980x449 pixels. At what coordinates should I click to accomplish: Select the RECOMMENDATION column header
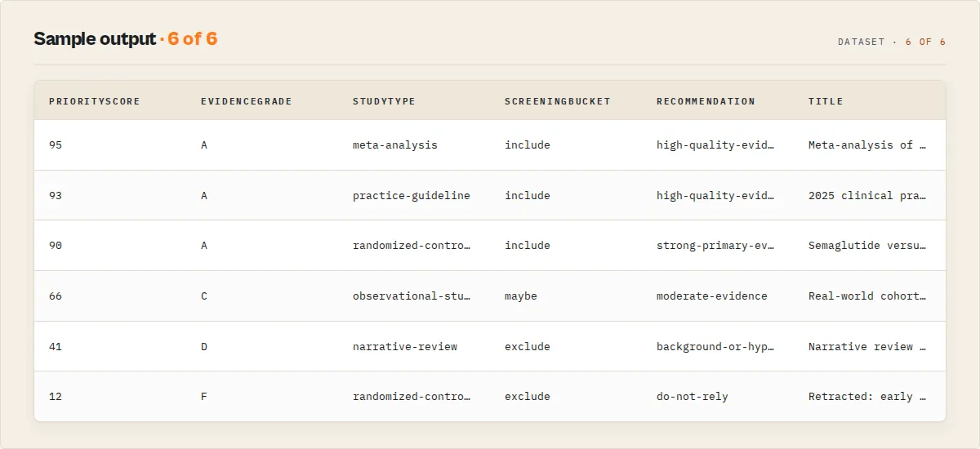click(706, 101)
